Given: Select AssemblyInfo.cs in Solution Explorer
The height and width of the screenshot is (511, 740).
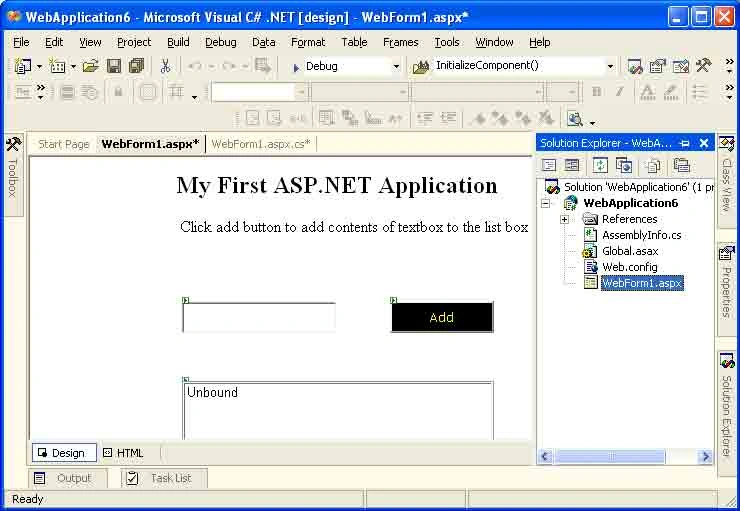Looking at the screenshot, I should [x=641, y=235].
